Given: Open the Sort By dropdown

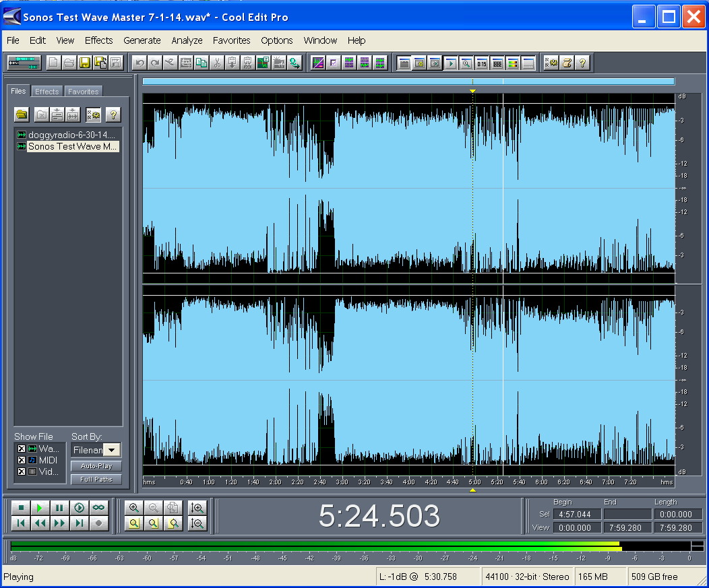Looking at the screenshot, I should pyautogui.click(x=111, y=450).
